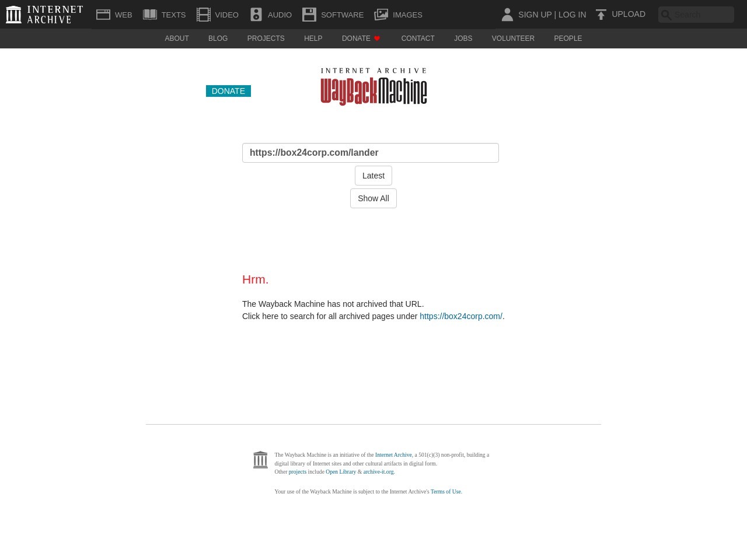Screen dimensions: 747x560
Task: Open the SOFTWARE menu label
Action: click(342, 15)
